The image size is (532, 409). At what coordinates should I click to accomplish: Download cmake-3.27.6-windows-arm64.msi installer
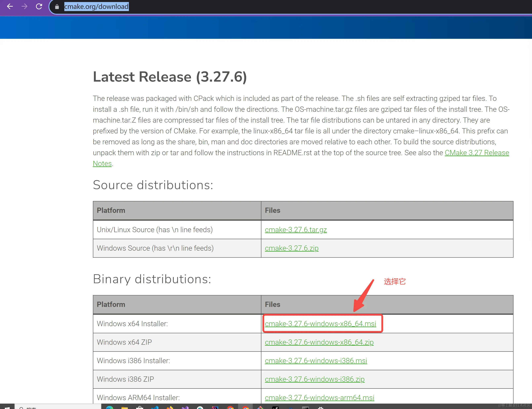coord(319,398)
